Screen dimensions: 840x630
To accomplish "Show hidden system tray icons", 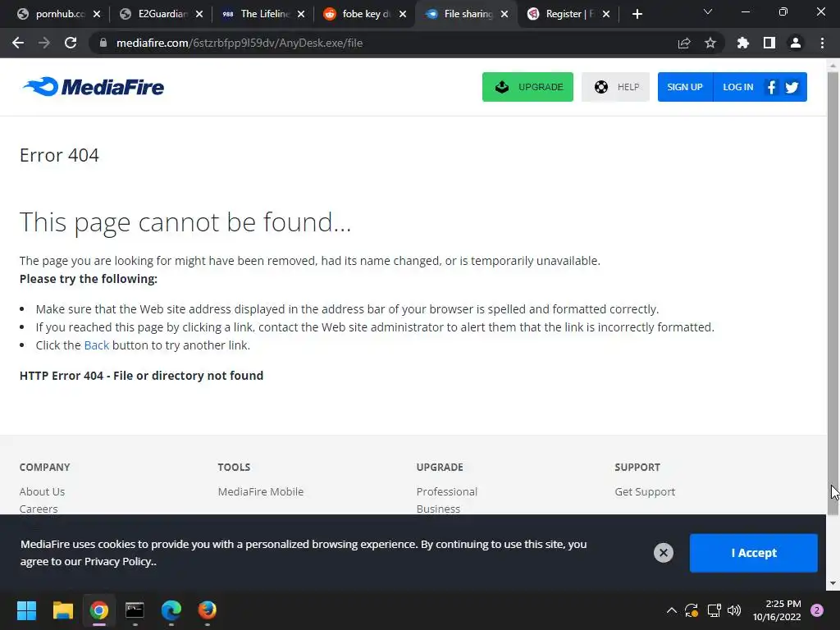I will [671, 610].
